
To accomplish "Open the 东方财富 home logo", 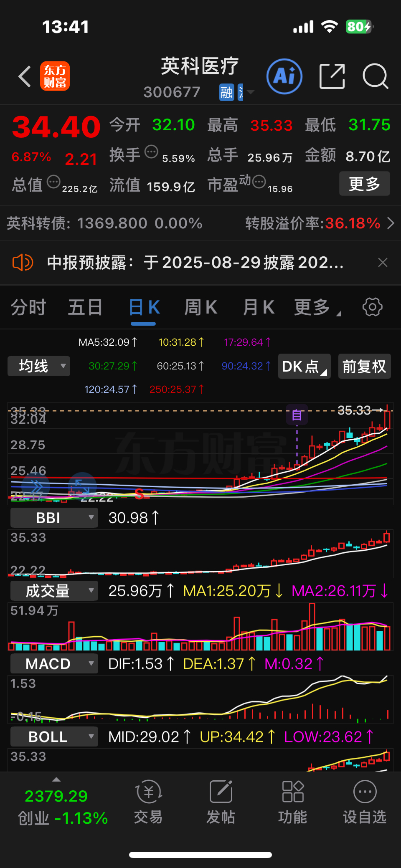I will [x=55, y=76].
